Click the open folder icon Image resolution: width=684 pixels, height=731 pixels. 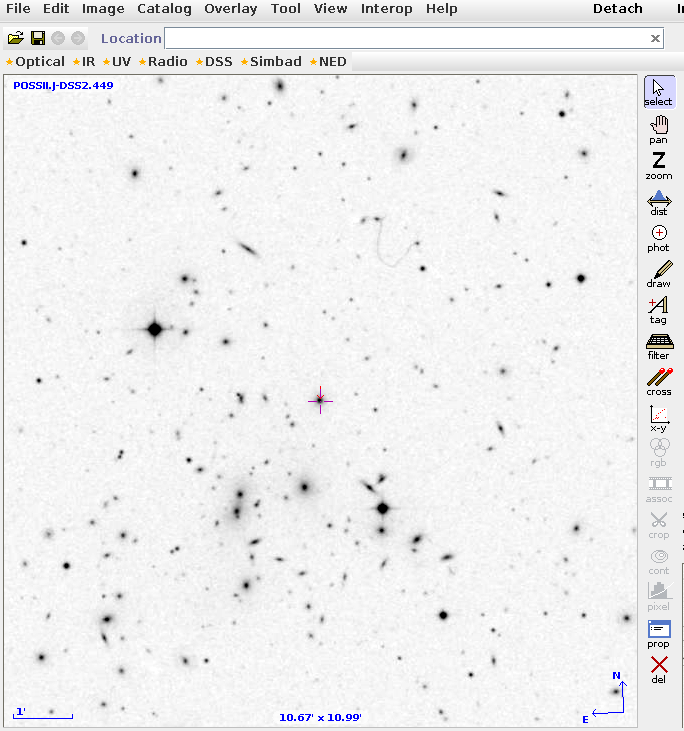pyautogui.click(x=15, y=38)
